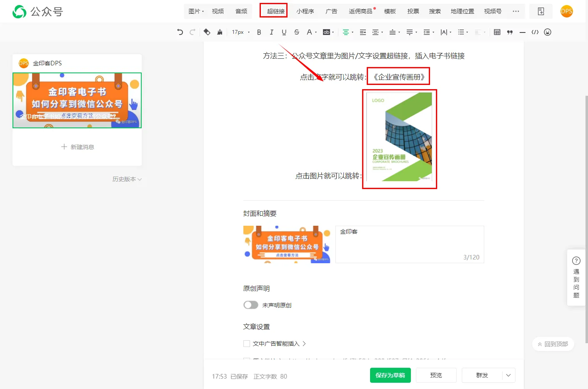The width and height of the screenshot is (588, 389).
Task: Insert a table using table icon
Action: click(497, 32)
